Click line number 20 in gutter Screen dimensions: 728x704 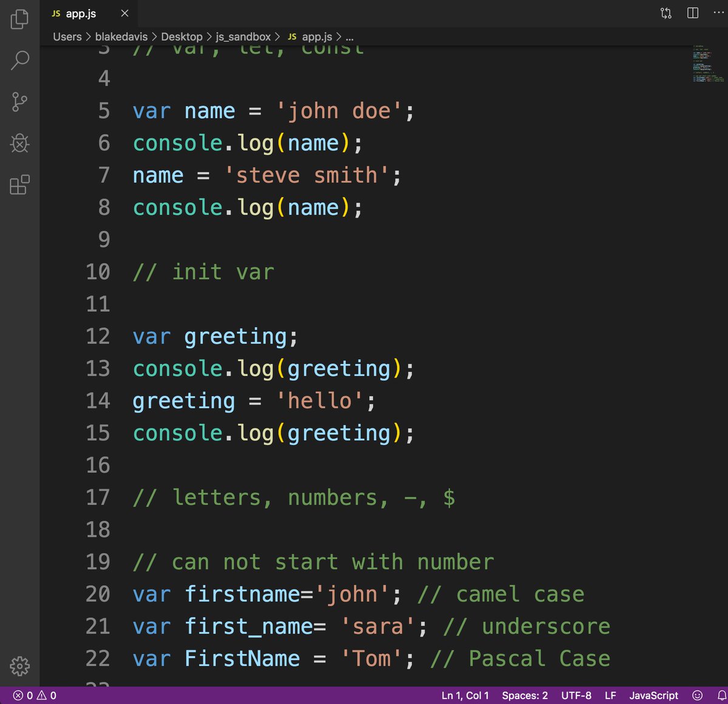98,594
